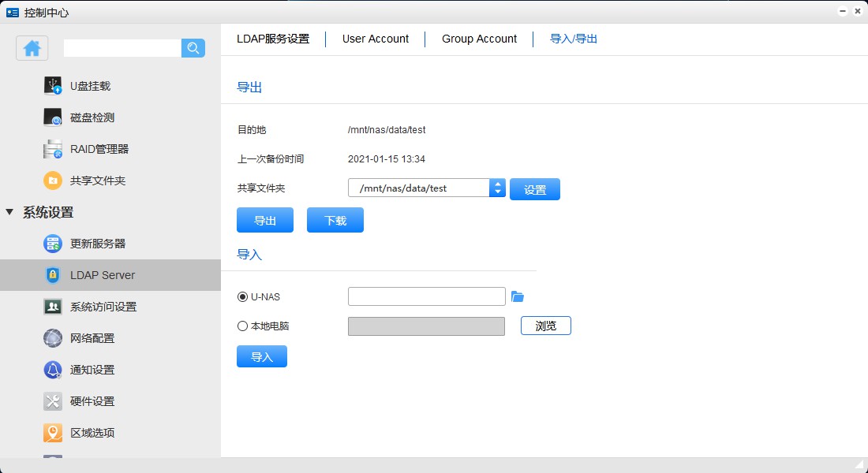Switch to LDAP服务设置 tab
868x473 pixels.
[x=273, y=39]
